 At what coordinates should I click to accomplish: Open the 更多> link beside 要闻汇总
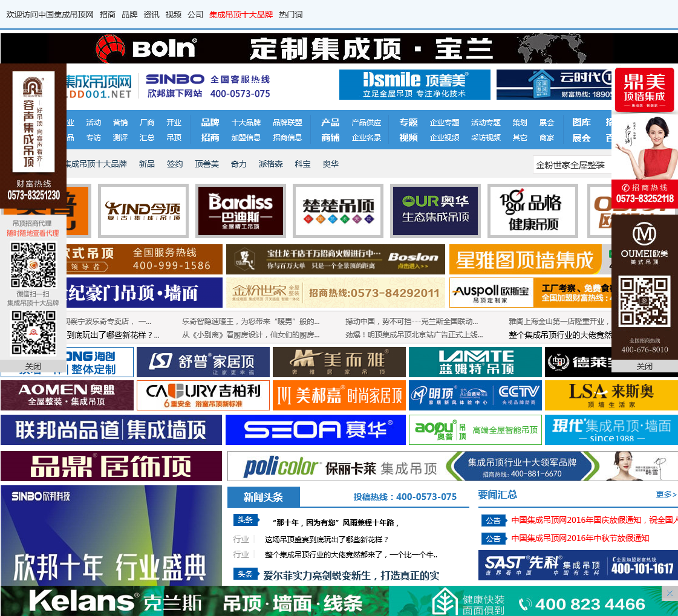pyautogui.click(x=666, y=494)
